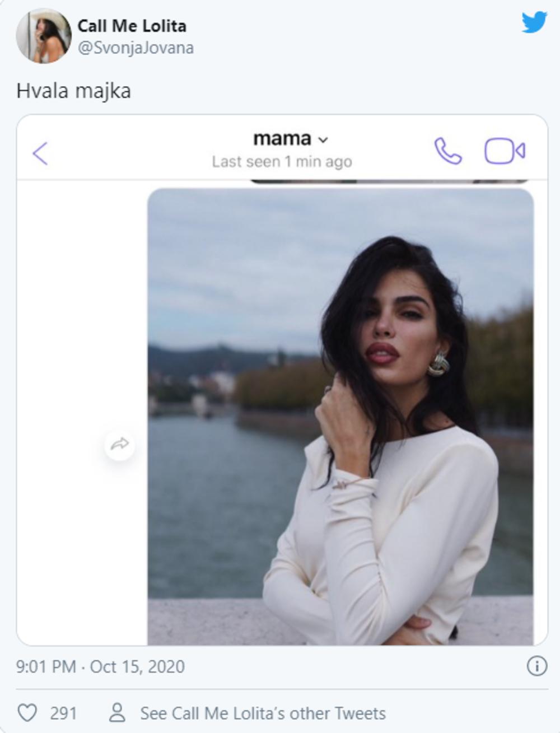Click the 291 likes count
The width and height of the screenshot is (560, 733).
(63, 713)
